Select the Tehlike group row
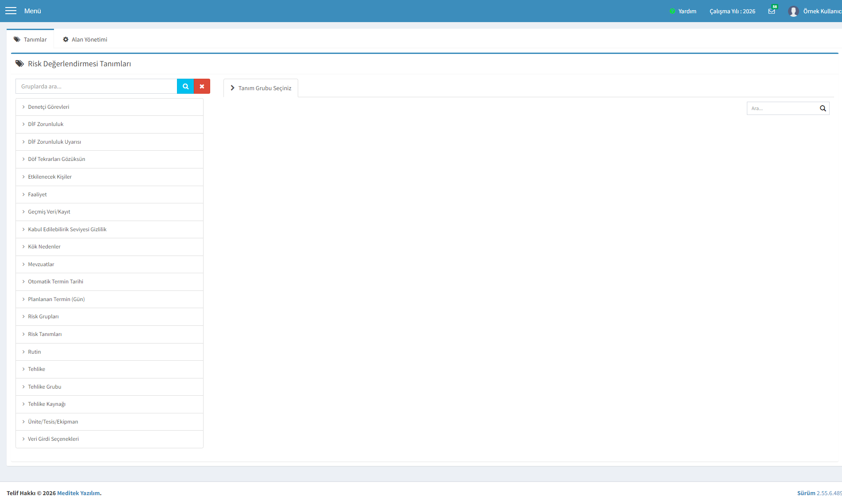This screenshot has width=842, height=504. click(109, 369)
